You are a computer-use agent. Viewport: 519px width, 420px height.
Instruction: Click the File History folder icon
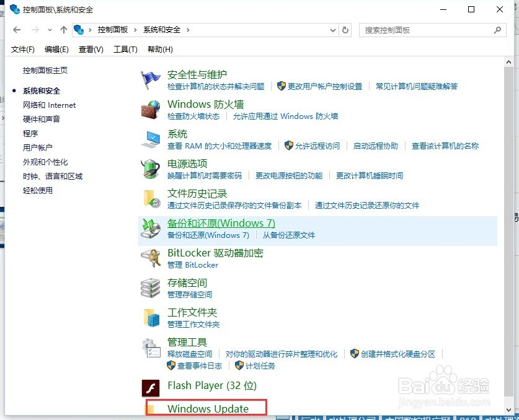click(x=152, y=199)
